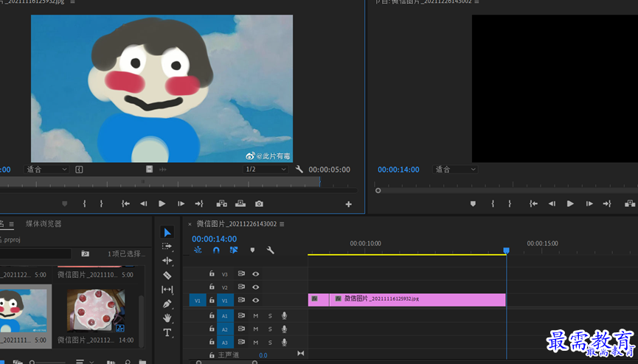Screen dimensions: 638x364
Task: Select the Slip tool
Action: (167, 290)
